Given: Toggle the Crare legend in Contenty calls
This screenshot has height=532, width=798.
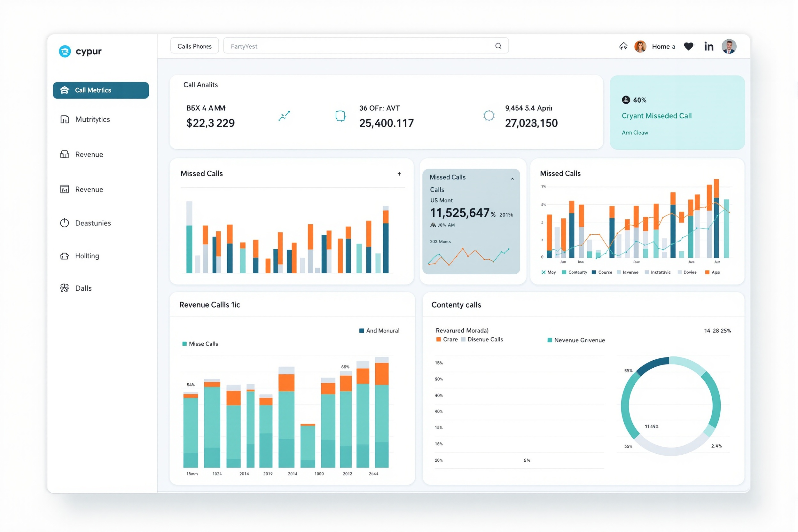Looking at the screenshot, I should click(x=448, y=339).
